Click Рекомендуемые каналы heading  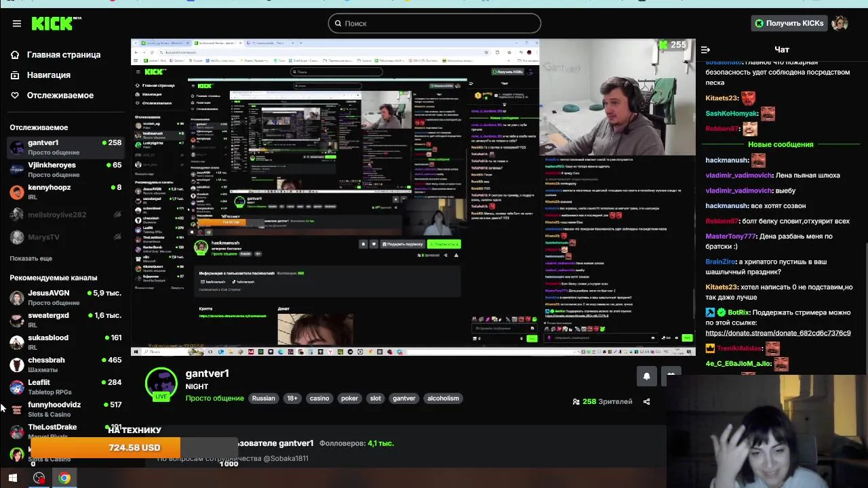[53, 278]
